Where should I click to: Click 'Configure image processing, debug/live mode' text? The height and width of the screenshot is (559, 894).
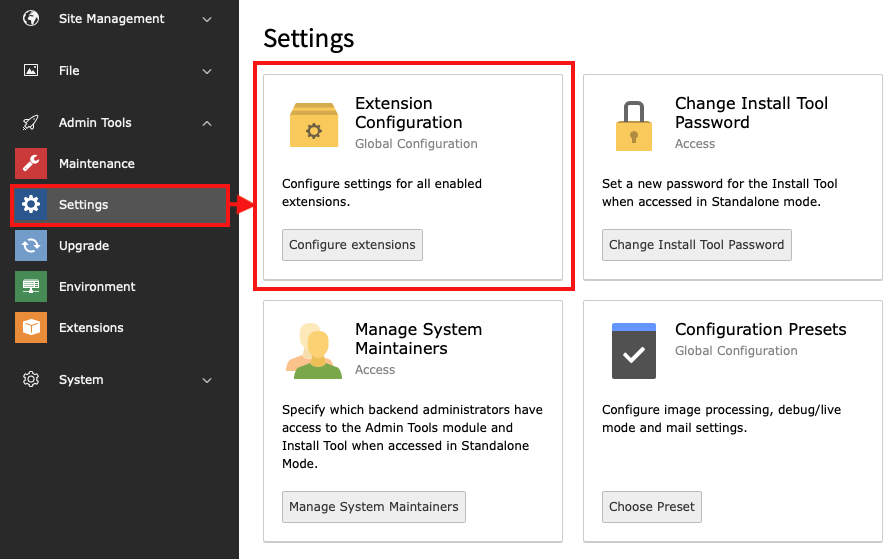pyautogui.click(x=721, y=418)
